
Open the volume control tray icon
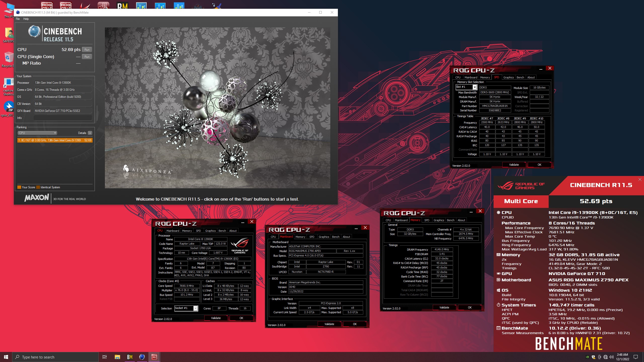tap(612, 357)
